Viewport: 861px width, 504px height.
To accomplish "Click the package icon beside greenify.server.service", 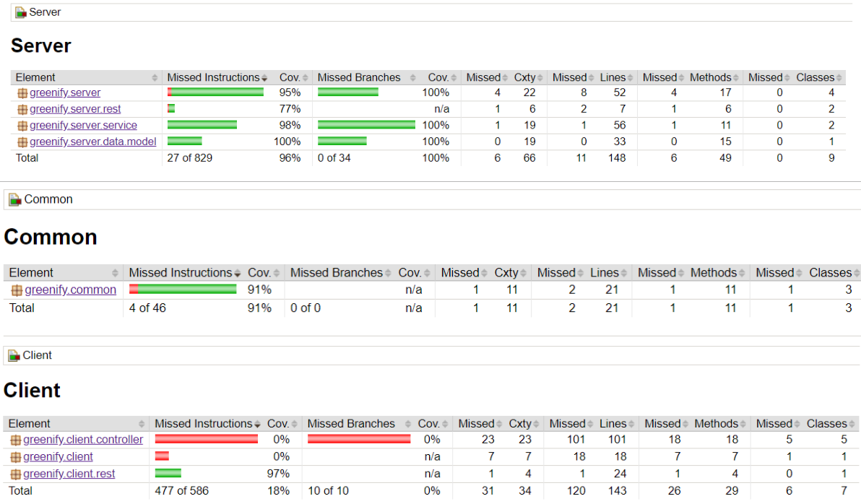I will [22, 126].
